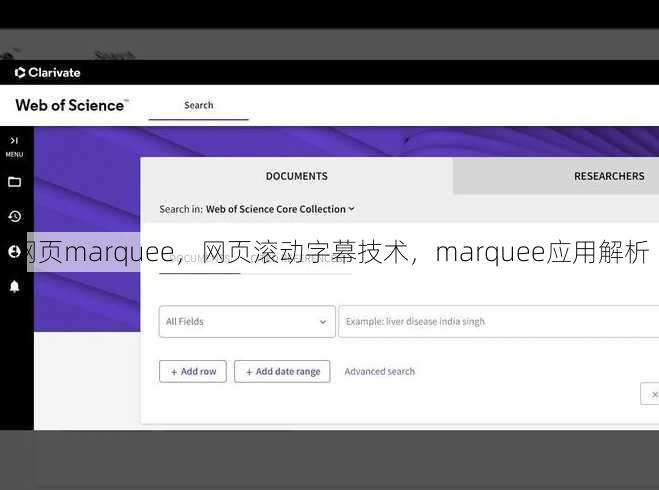Screen dimensions: 659x490
Task: Click the Clarivate logo
Action: [47, 73]
